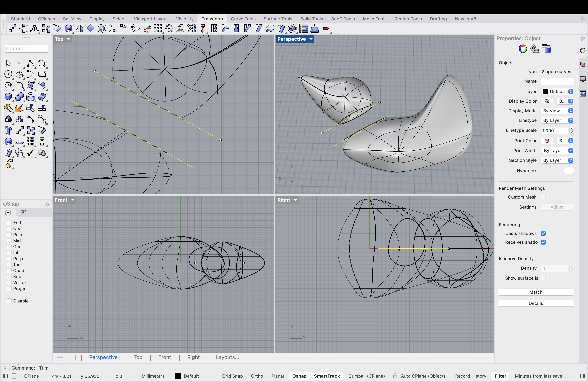The image size is (588, 382).
Task: Open the Solid Tools toolbar tab
Action: click(x=312, y=19)
